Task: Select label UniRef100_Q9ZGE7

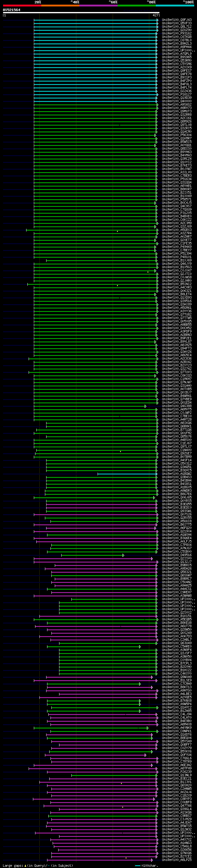Action: coord(176,453)
